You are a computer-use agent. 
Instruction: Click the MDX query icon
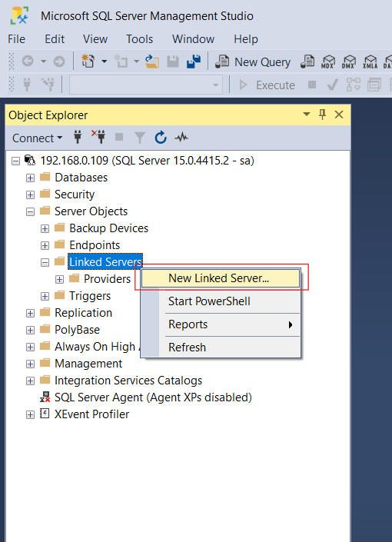pyautogui.click(x=328, y=62)
